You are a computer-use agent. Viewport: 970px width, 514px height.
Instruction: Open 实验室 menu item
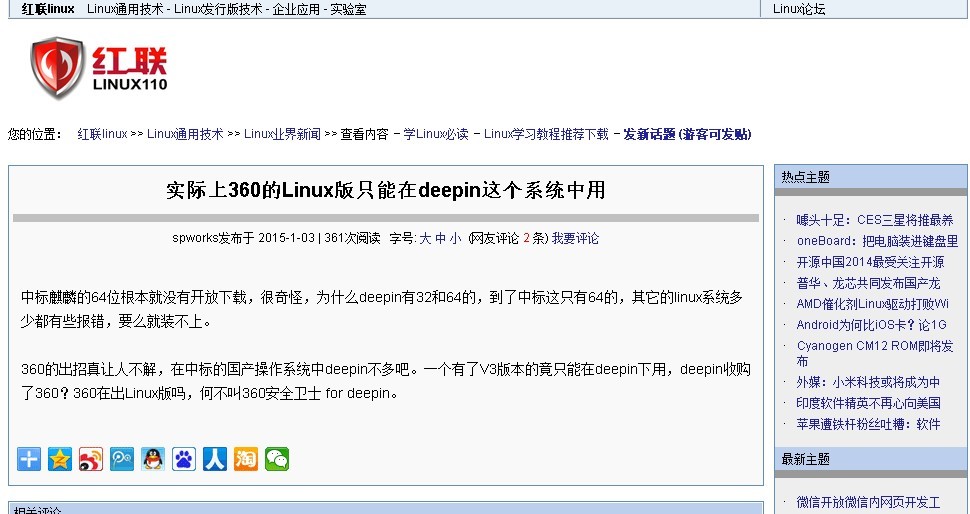[x=348, y=9]
